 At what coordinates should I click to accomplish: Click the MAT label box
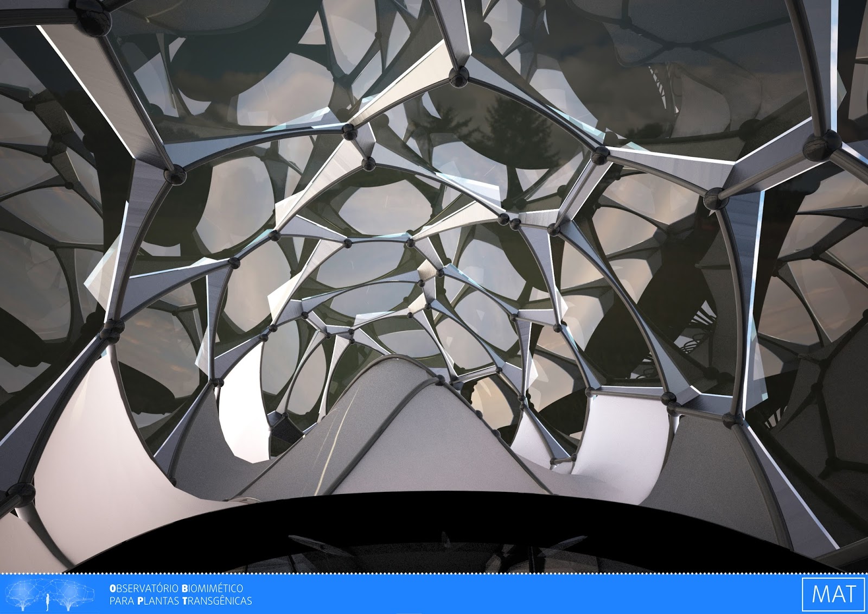pyautogui.click(x=833, y=593)
